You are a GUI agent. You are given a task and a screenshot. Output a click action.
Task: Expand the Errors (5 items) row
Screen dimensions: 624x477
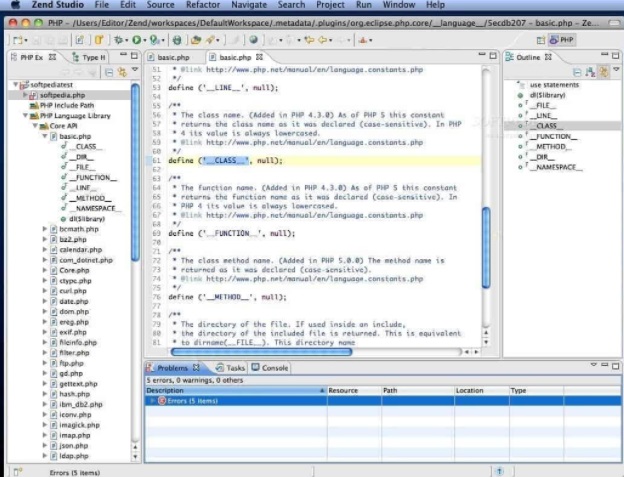pos(152,401)
